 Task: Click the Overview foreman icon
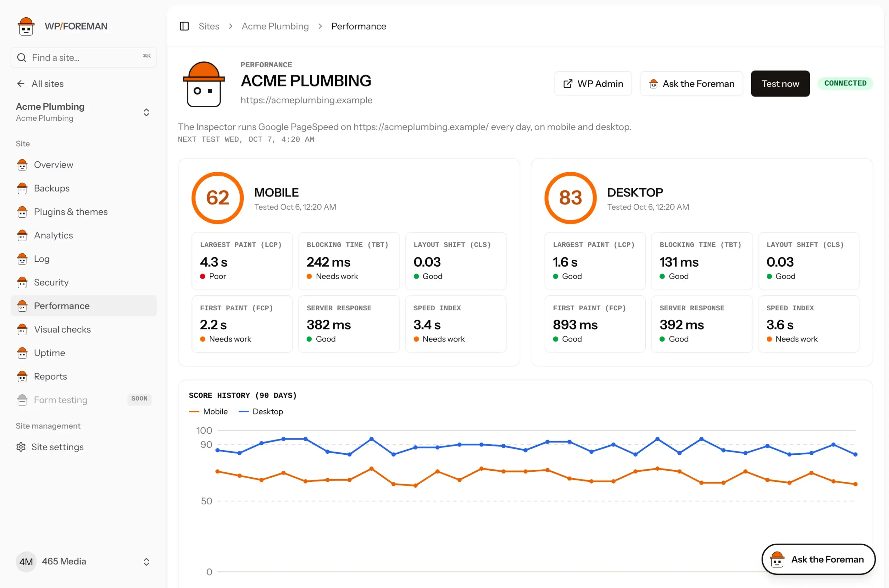pos(22,165)
